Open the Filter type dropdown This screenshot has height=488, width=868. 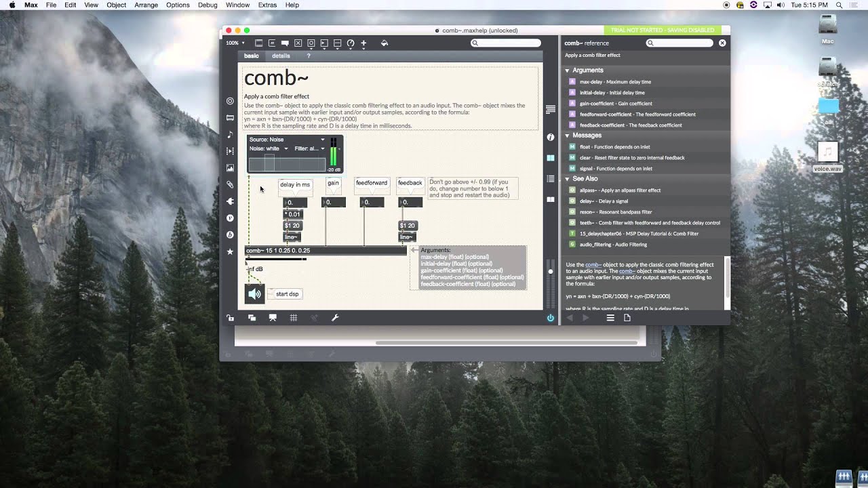point(309,148)
